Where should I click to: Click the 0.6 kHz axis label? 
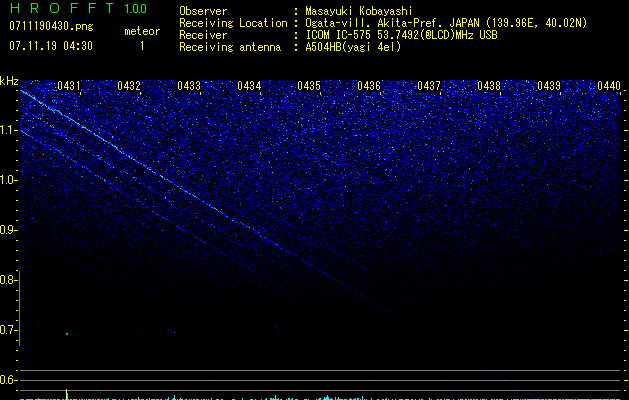(x=8, y=380)
